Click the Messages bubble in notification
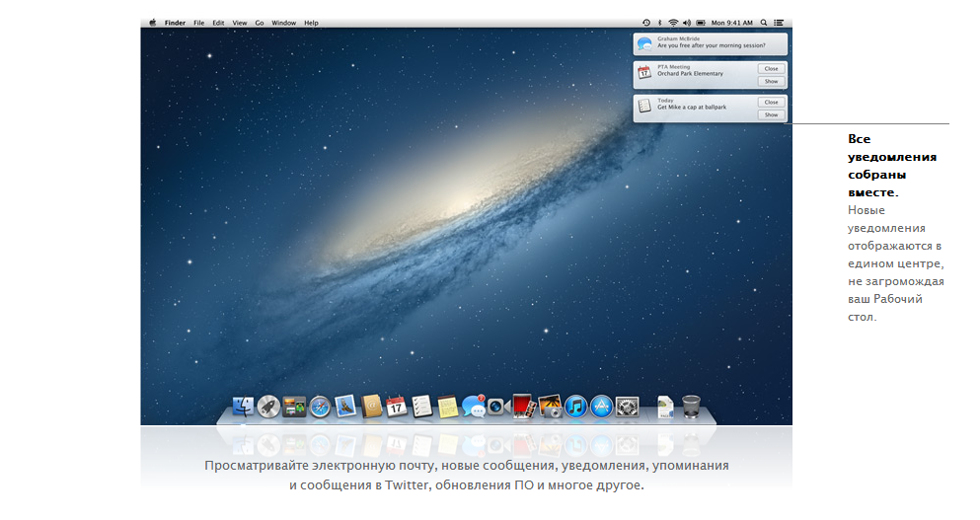Screen dimensions: 980x520 point(644,43)
